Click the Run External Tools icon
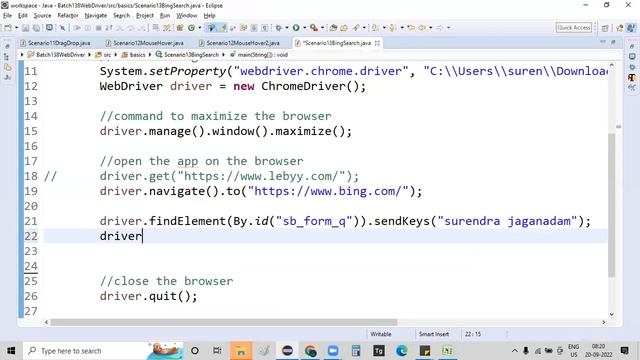This screenshot has width=640, height=360. [x=313, y=28]
